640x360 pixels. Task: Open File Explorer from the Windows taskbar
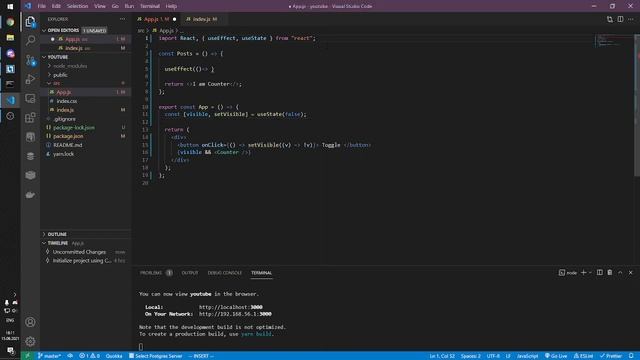click(x=10, y=38)
